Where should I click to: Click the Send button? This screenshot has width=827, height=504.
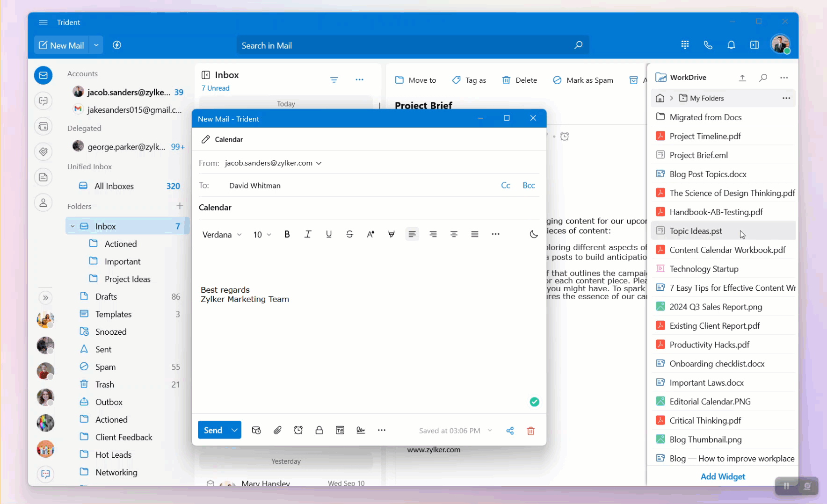point(213,430)
